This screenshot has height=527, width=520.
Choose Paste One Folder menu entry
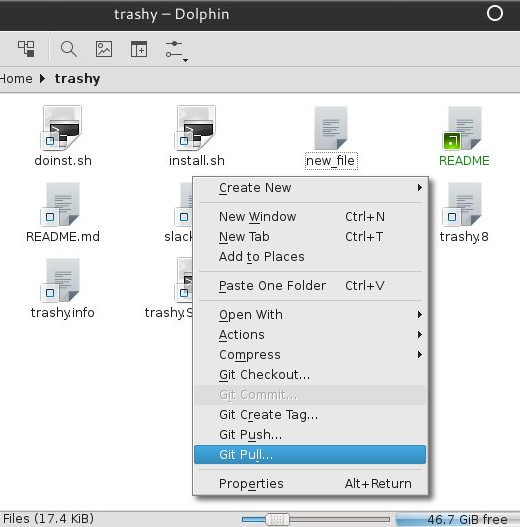310,286
